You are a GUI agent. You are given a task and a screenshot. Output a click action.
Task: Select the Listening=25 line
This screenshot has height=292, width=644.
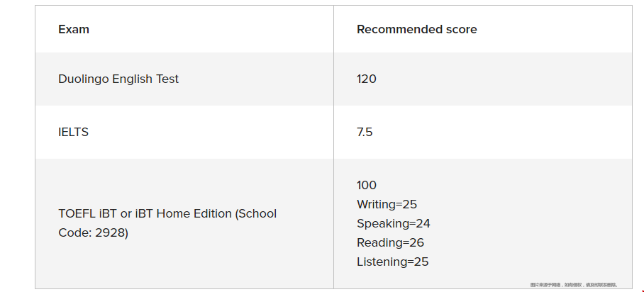[393, 262]
